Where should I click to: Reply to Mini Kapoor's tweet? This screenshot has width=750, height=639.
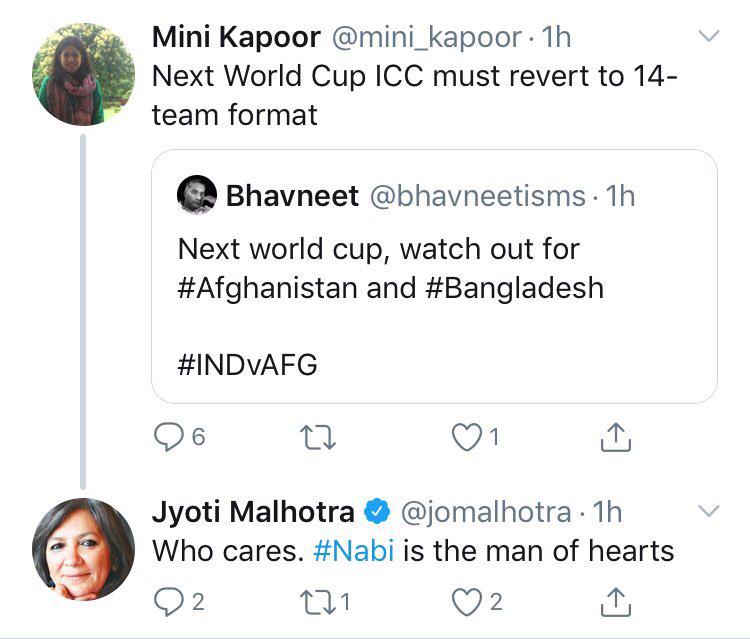(166, 436)
